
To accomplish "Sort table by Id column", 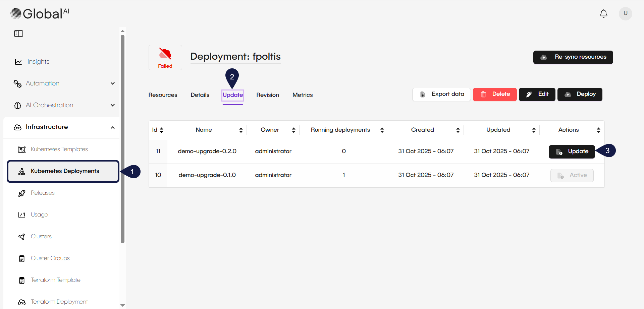I will click(161, 130).
